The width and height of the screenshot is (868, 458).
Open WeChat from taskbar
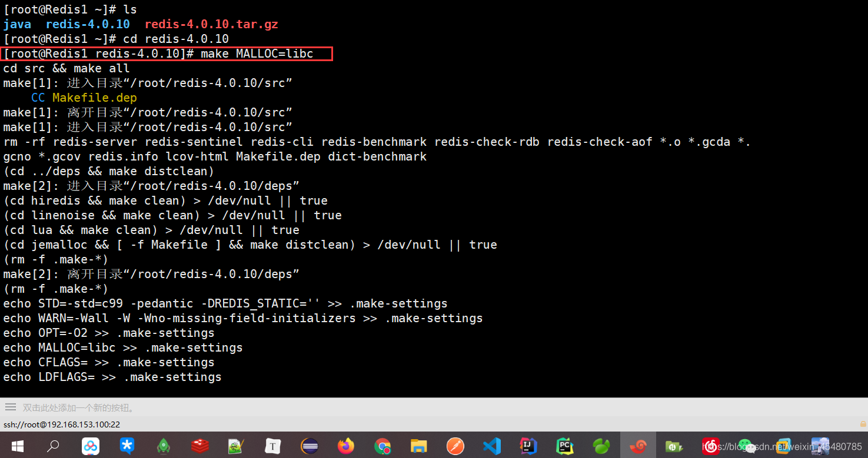click(x=747, y=446)
